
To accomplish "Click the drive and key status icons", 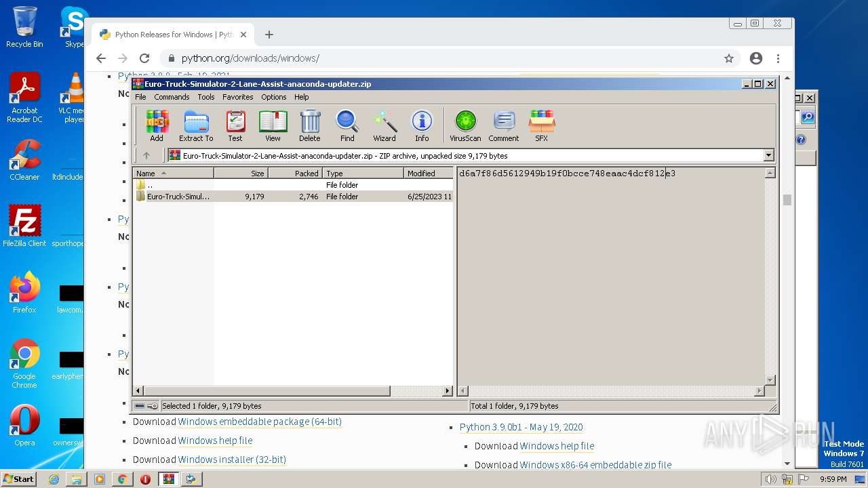I will click(x=146, y=406).
